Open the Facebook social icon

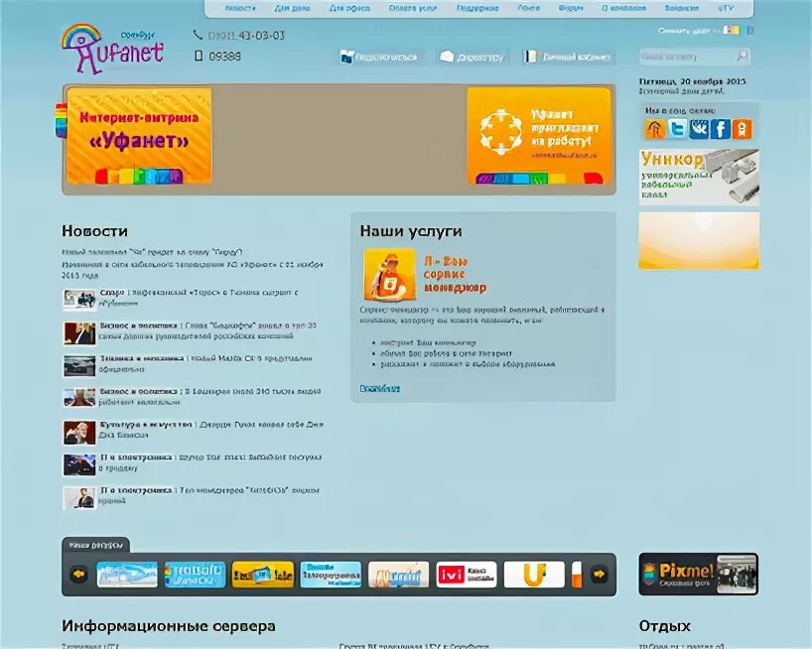coord(721,129)
